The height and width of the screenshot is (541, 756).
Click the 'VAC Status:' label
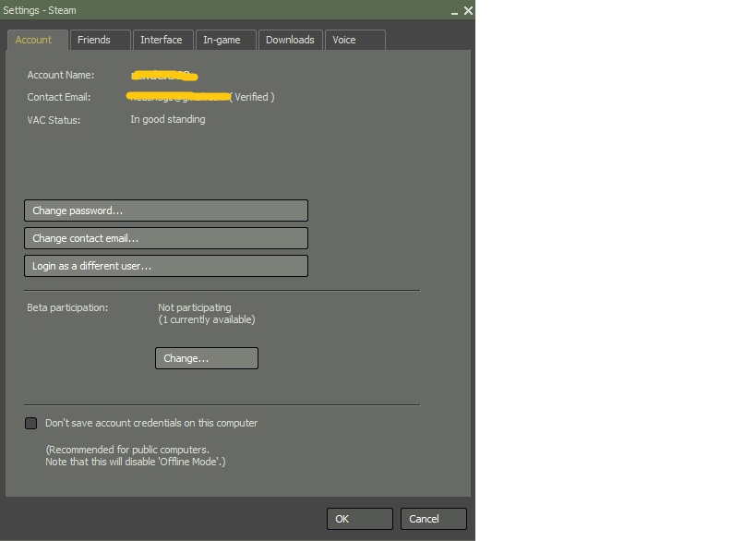click(x=54, y=120)
